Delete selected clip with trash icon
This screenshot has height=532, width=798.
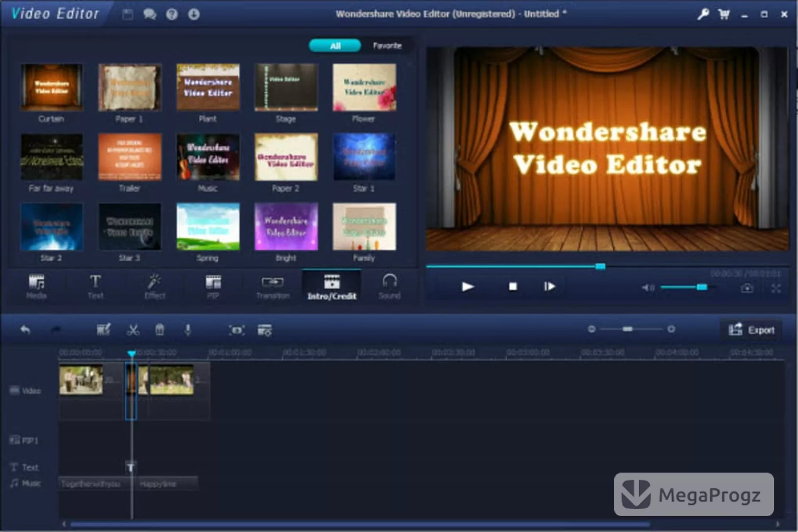[x=160, y=330]
